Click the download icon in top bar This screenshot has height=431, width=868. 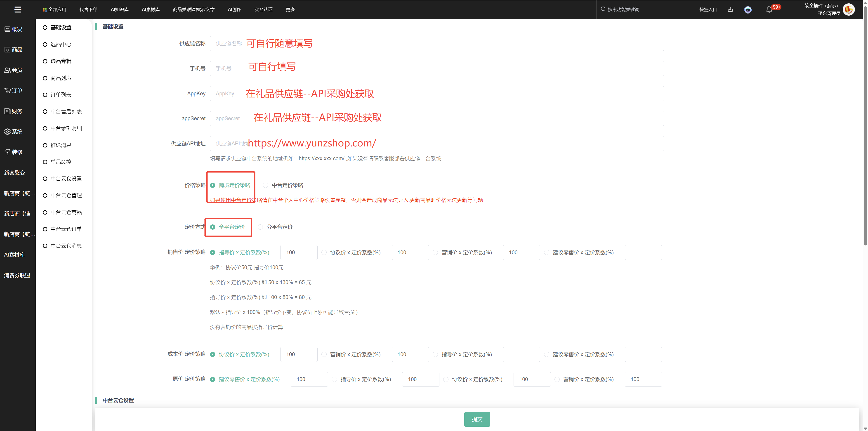click(730, 9)
